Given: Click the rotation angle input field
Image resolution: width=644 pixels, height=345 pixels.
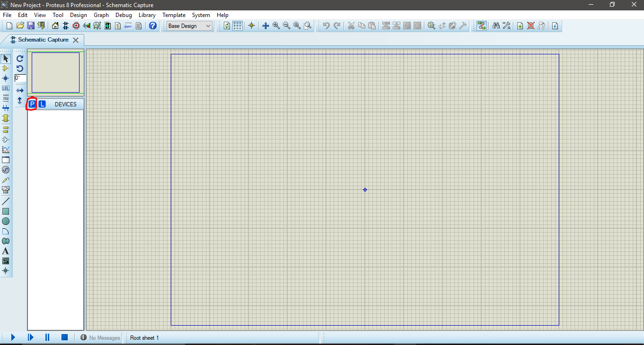Looking at the screenshot, I should pyautogui.click(x=20, y=78).
